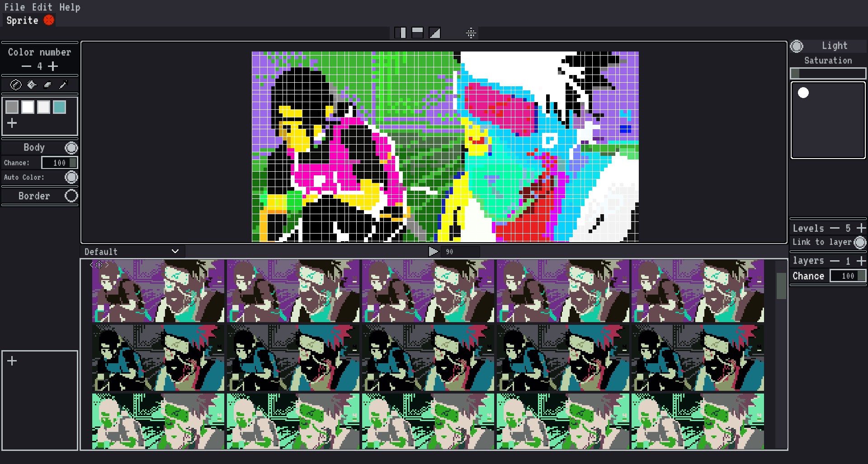Select first dark teal sprite variant thumbnail
Viewport: 868px width, 464px height.
[158, 358]
